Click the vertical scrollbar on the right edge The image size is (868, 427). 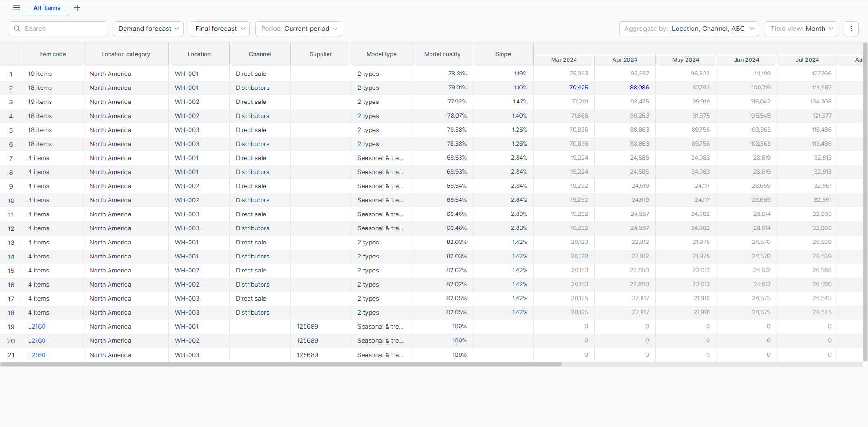(865, 201)
